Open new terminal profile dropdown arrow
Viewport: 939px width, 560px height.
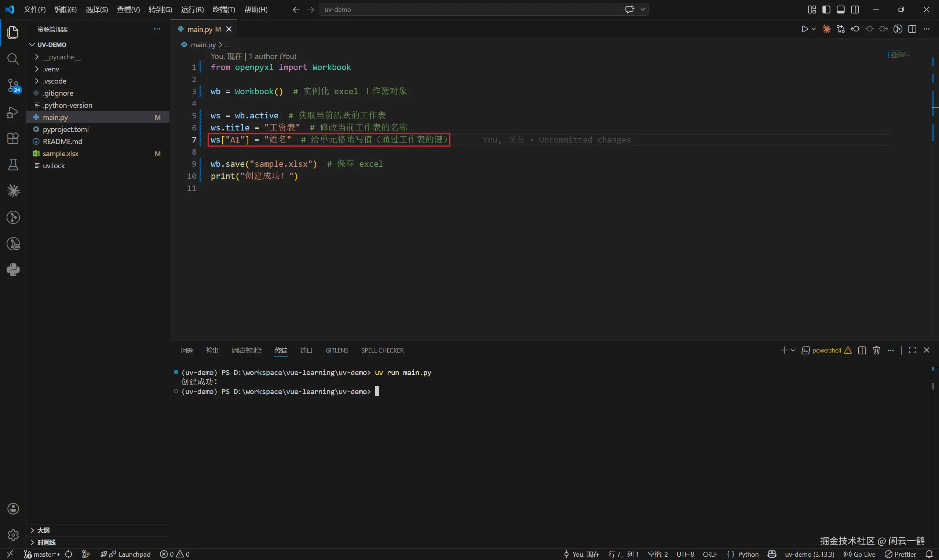793,350
